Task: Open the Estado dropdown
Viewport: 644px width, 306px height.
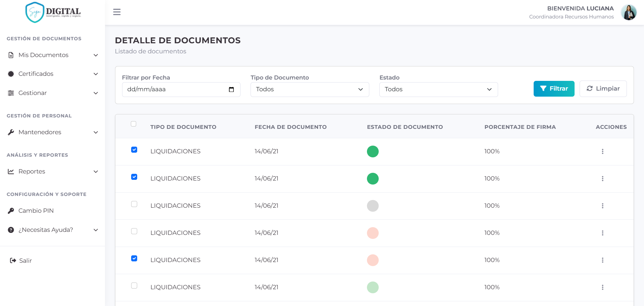Action: [x=438, y=90]
